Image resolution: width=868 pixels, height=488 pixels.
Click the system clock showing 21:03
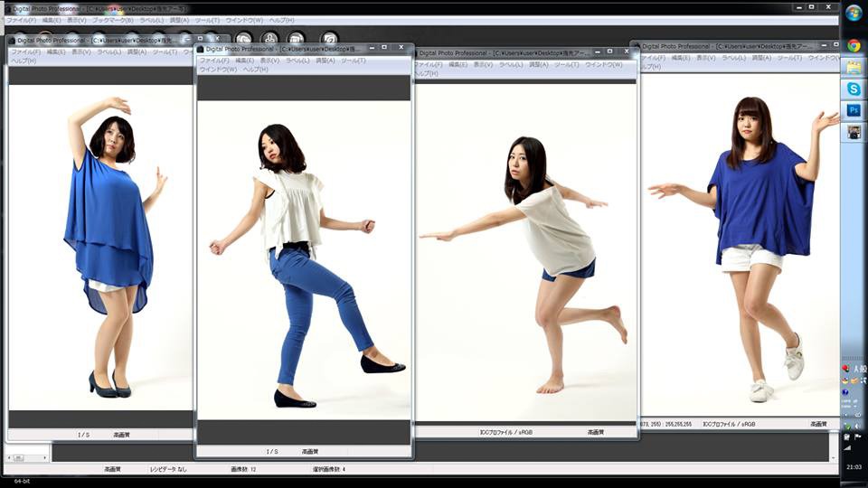(x=854, y=467)
